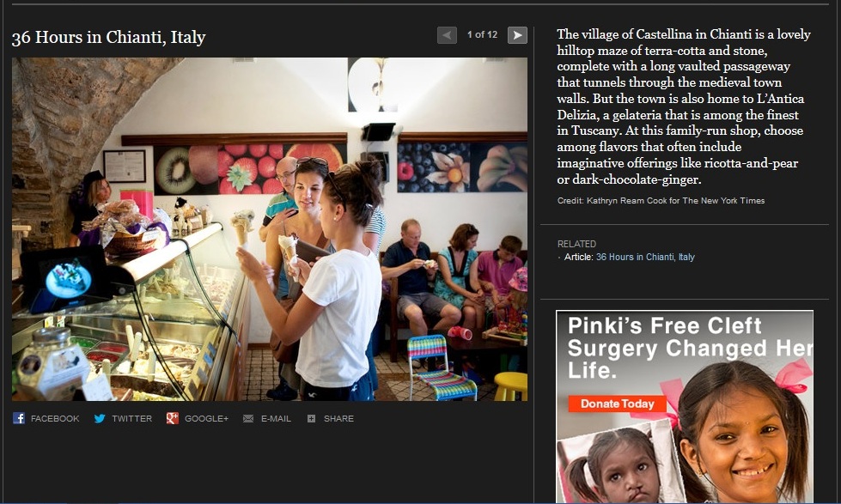Share with the GOOGLE+ label
Image resolution: width=841 pixels, height=504 pixels.
[x=206, y=418]
